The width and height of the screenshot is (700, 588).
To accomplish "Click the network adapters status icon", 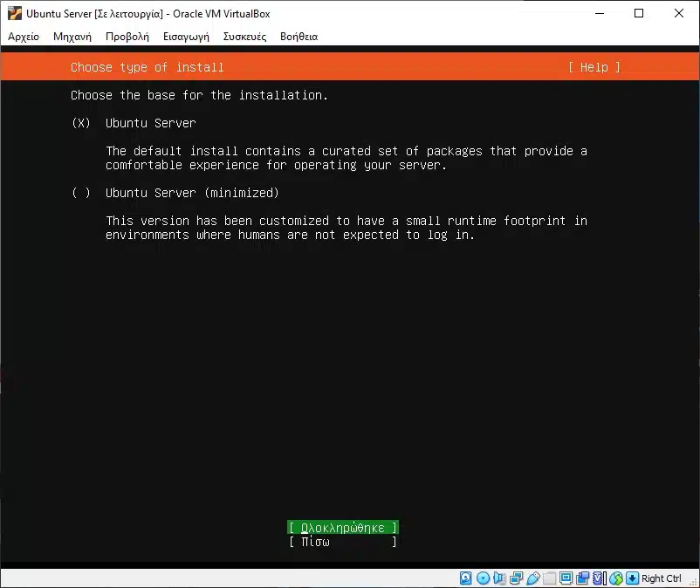I will coord(516,578).
